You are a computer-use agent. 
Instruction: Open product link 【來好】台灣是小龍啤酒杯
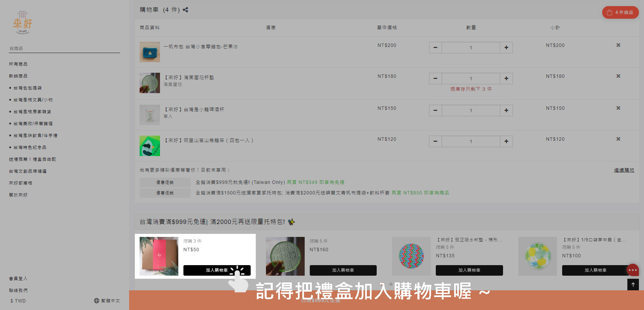[194, 109]
